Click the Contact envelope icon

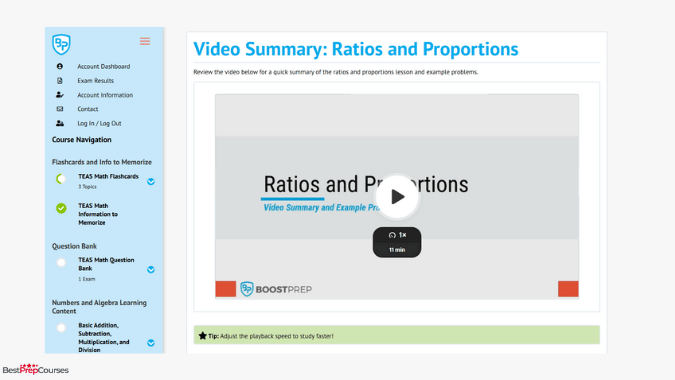click(60, 109)
